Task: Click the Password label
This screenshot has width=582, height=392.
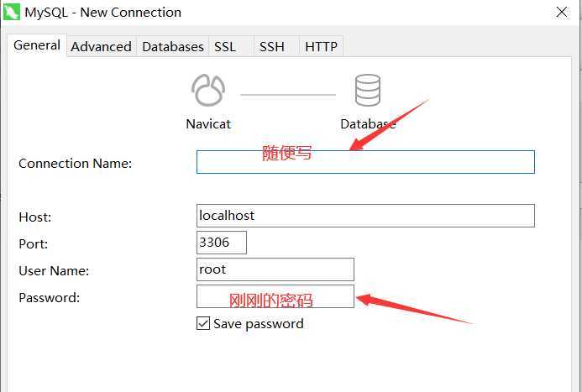Action: coord(50,297)
